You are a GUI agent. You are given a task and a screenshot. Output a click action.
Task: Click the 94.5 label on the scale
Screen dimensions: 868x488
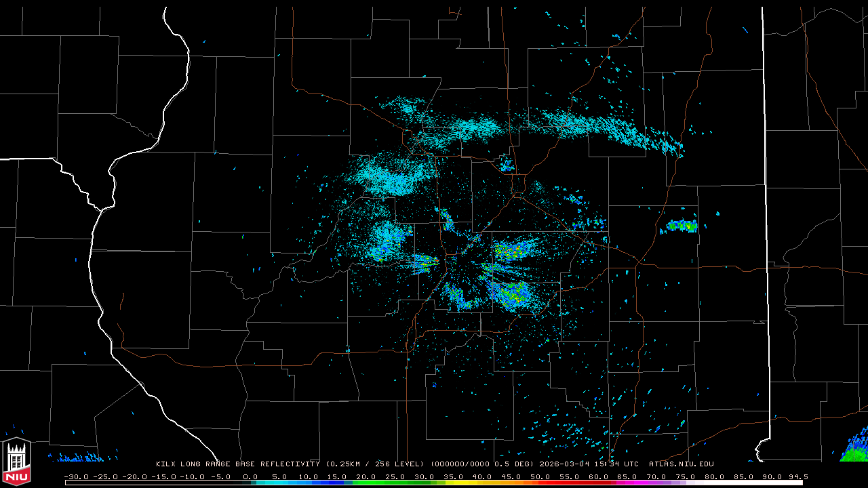pos(797,476)
